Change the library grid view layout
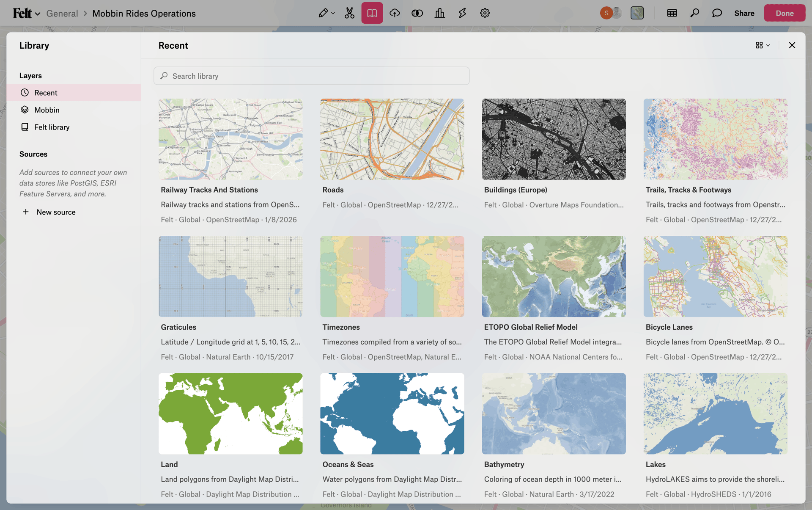The image size is (812, 510). 763,45
